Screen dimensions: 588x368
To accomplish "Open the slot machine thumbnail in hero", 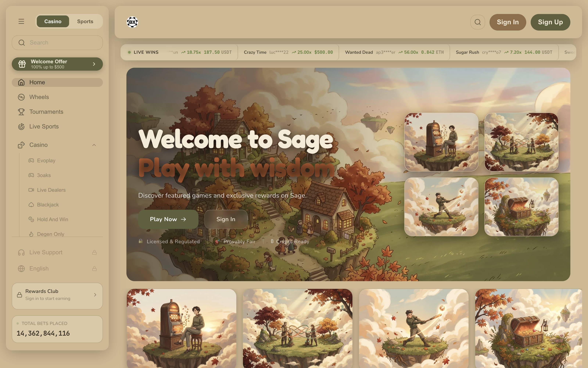I will (441, 142).
